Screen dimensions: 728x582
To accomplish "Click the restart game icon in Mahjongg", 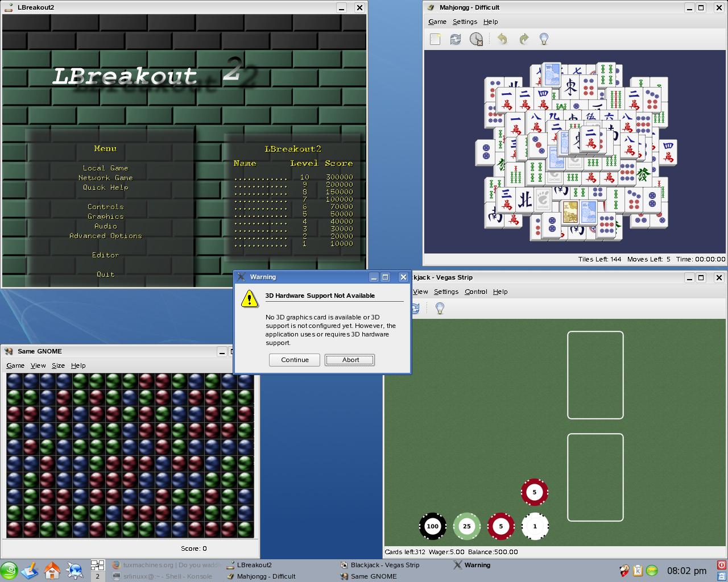I will (x=456, y=39).
